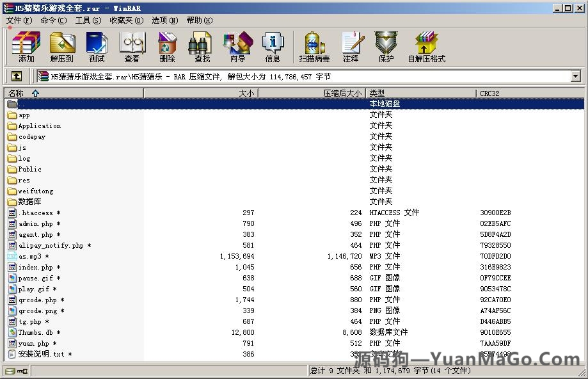Select the 解压到 (Extract To) icon
The width and height of the screenshot is (588, 379).
62,46
